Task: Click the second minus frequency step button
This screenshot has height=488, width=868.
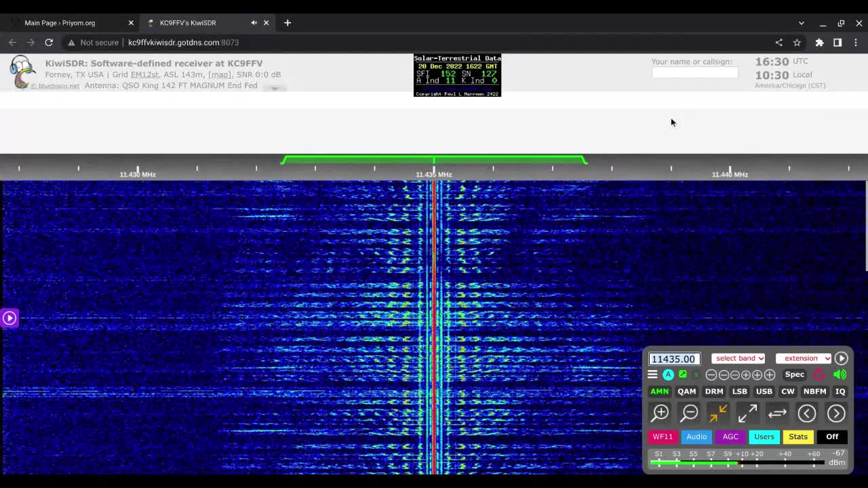Action: click(724, 375)
